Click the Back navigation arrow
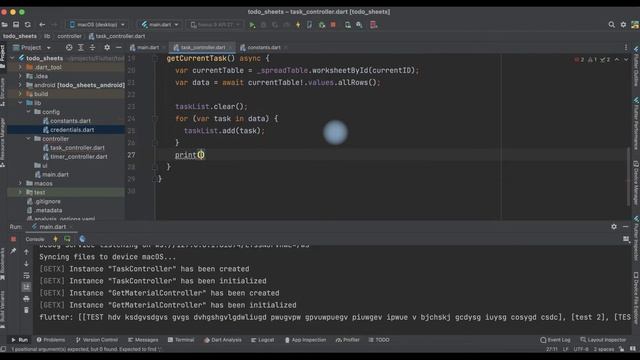Viewport: 640px width, 360px height. (x=42, y=25)
